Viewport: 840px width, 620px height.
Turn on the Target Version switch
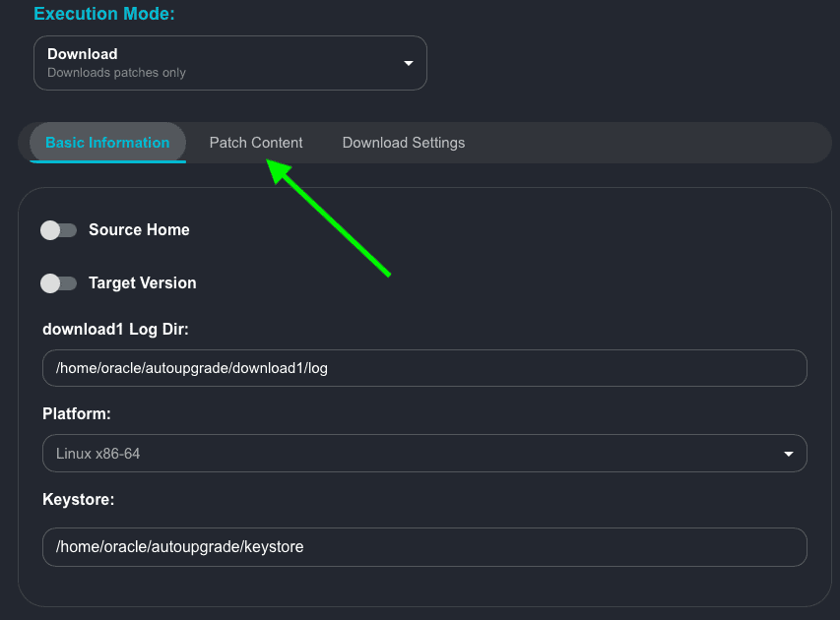(58, 283)
